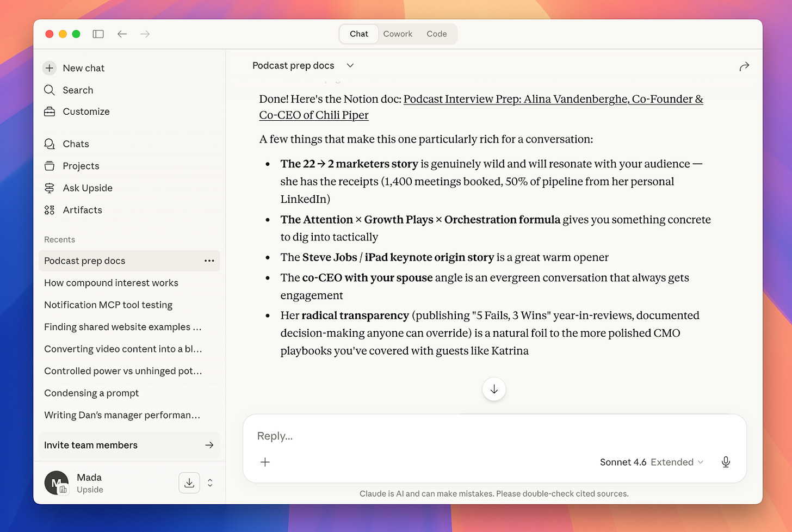Screen dimensions: 792x532
Task: Close the window with red button
Action: point(49,34)
